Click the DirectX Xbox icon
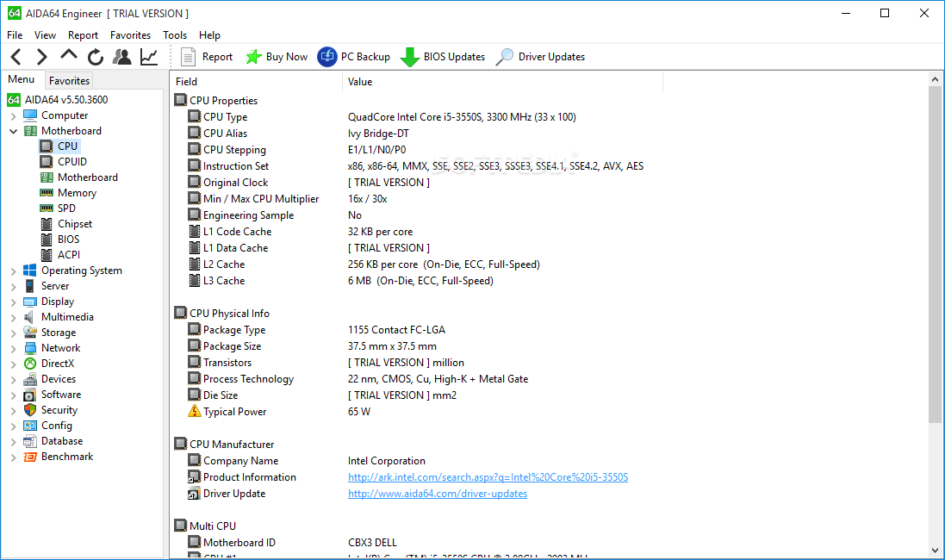Viewport: 945px width, 560px height. (30, 364)
